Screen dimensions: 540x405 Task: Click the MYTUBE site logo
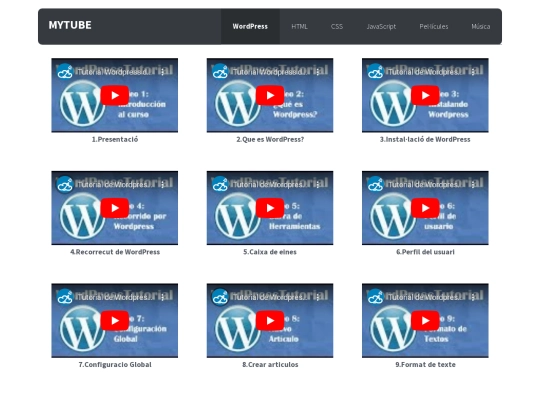(x=70, y=25)
